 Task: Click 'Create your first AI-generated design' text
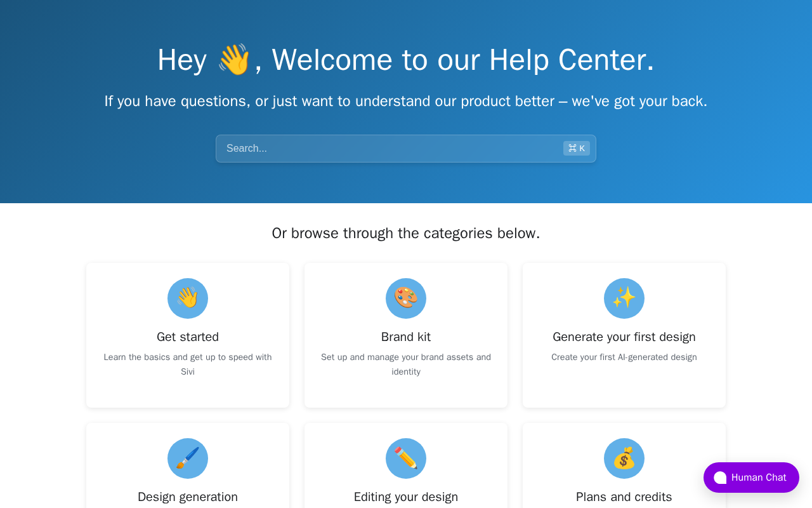point(624,358)
